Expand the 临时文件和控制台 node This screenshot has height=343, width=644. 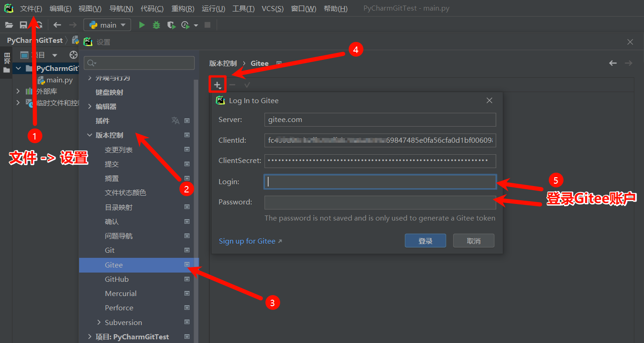(x=18, y=103)
